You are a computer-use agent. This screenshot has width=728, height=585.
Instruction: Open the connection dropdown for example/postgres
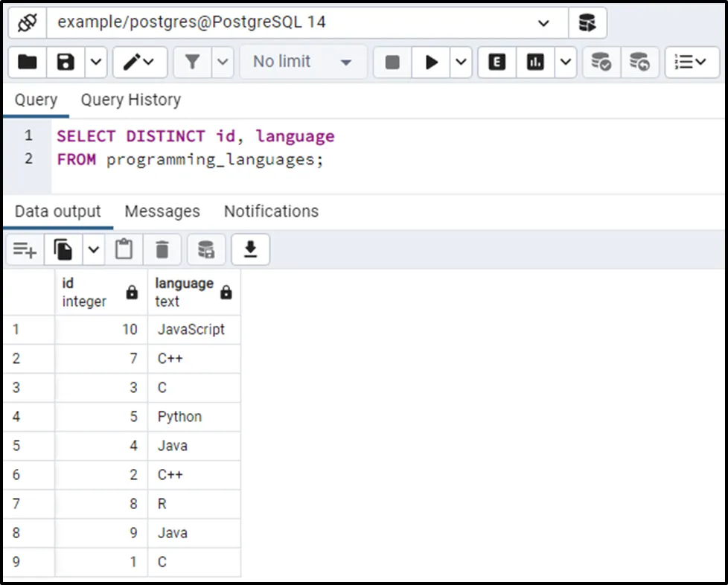point(543,22)
